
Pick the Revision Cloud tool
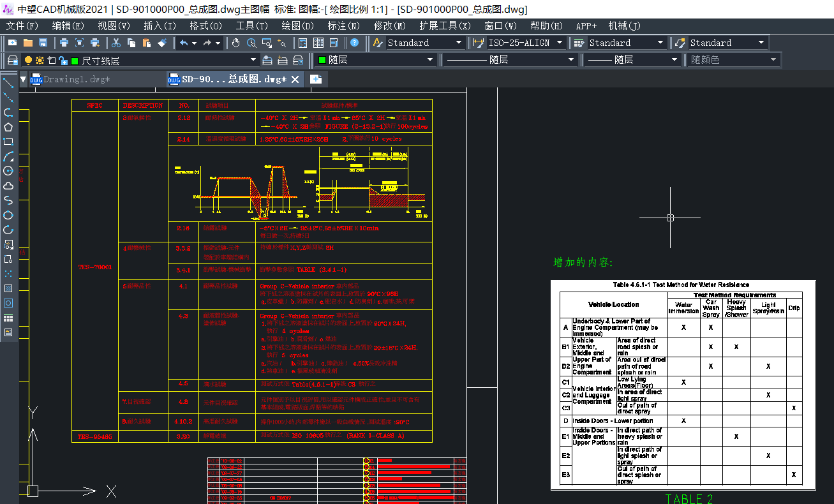point(8,186)
